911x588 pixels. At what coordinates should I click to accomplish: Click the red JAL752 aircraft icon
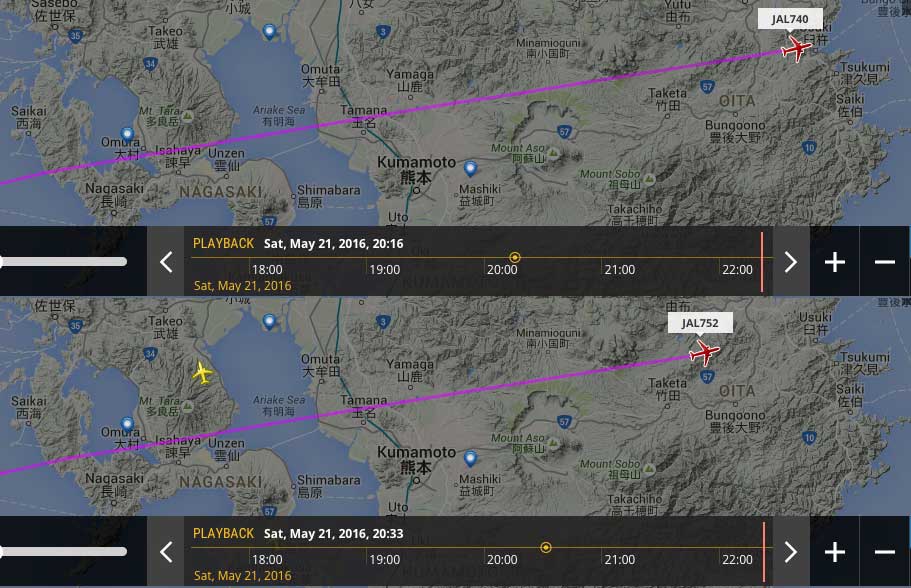click(x=705, y=352)
